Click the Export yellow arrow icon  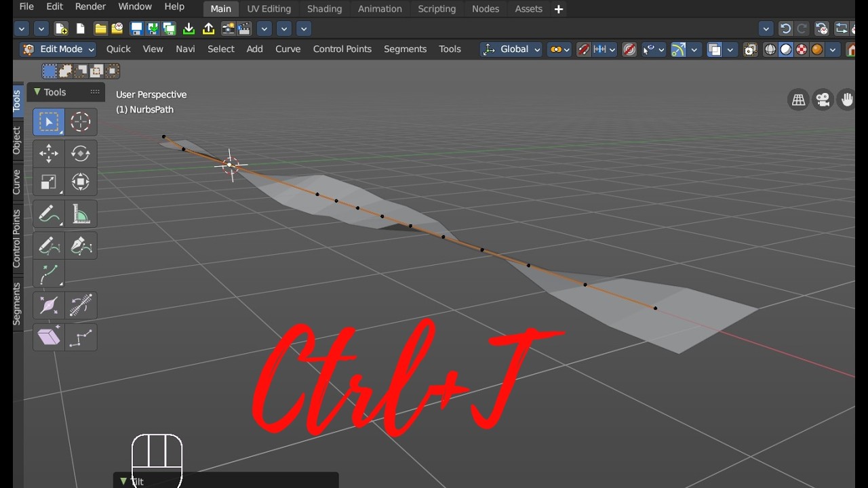209,28
